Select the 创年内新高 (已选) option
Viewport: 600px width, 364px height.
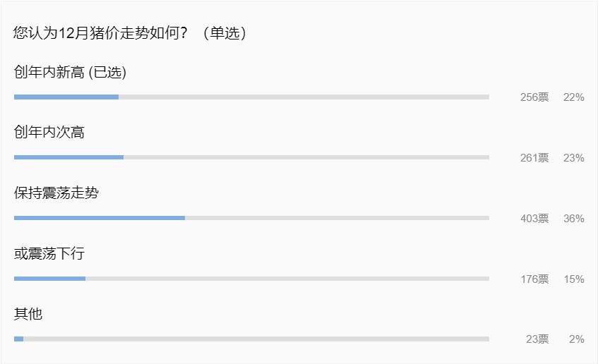click(70, 72)
